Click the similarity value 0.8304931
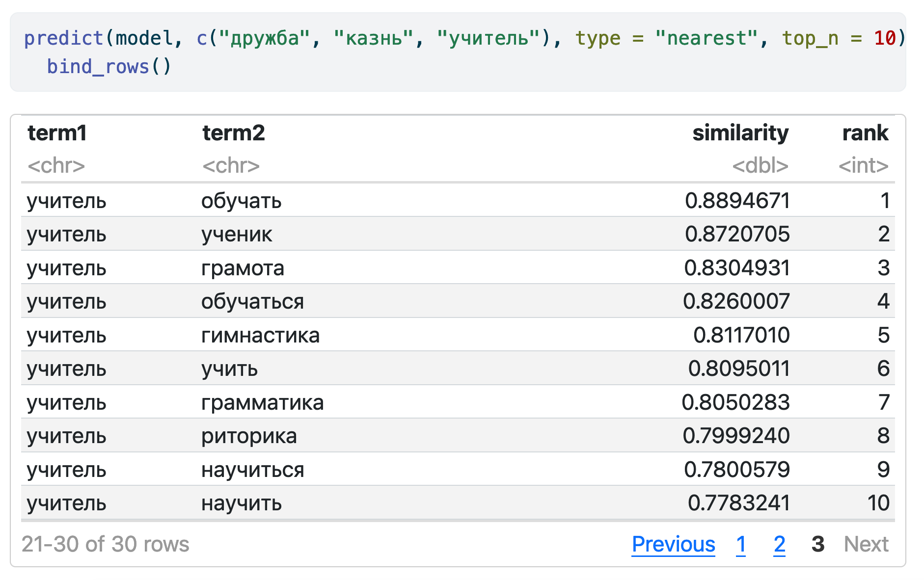Screen dimensions: 924x580 [x=736, y=268]
